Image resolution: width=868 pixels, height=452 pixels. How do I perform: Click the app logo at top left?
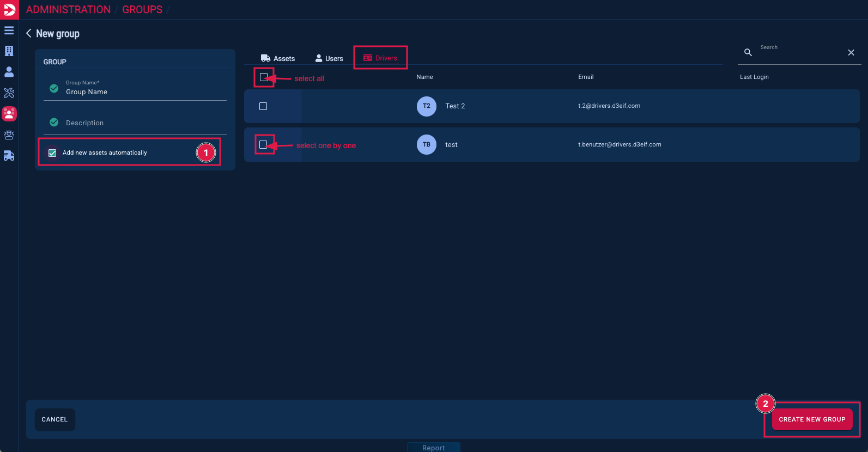[x=9, y=9]
